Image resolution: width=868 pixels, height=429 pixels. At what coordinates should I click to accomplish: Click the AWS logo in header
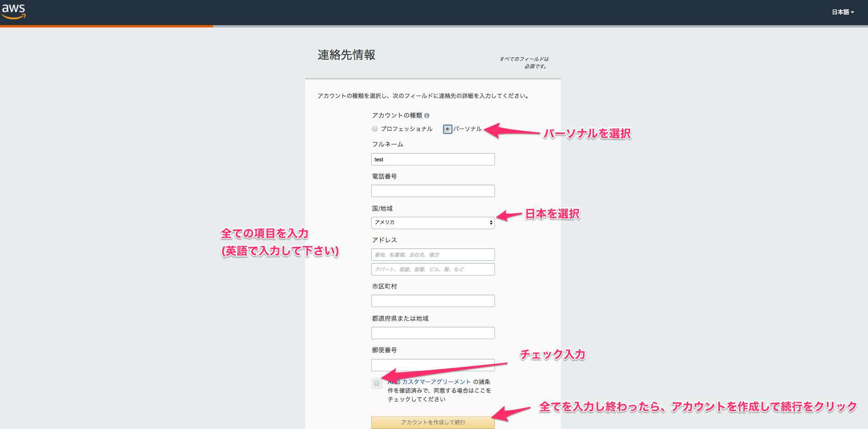[x=14, y=11]
